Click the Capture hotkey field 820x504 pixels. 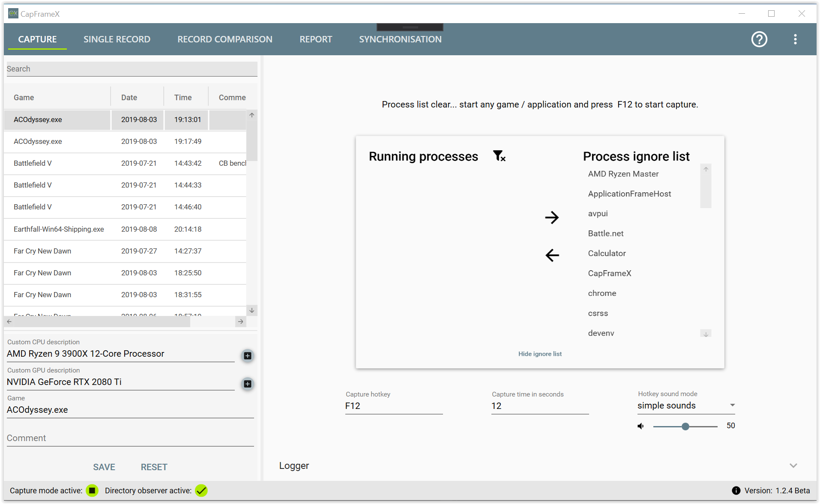(394, 406)
